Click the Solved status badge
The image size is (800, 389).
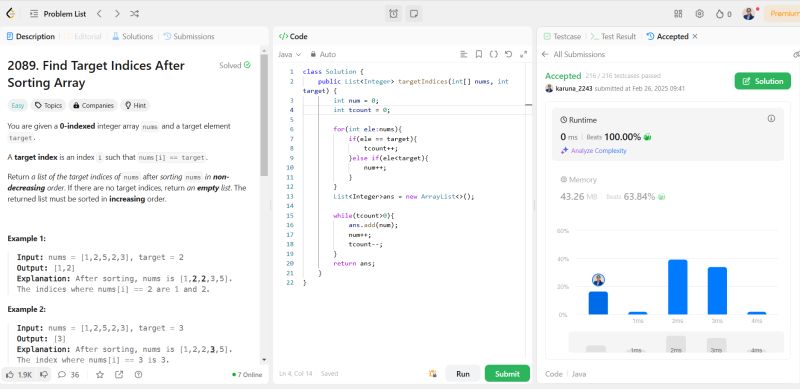(235, 65)
